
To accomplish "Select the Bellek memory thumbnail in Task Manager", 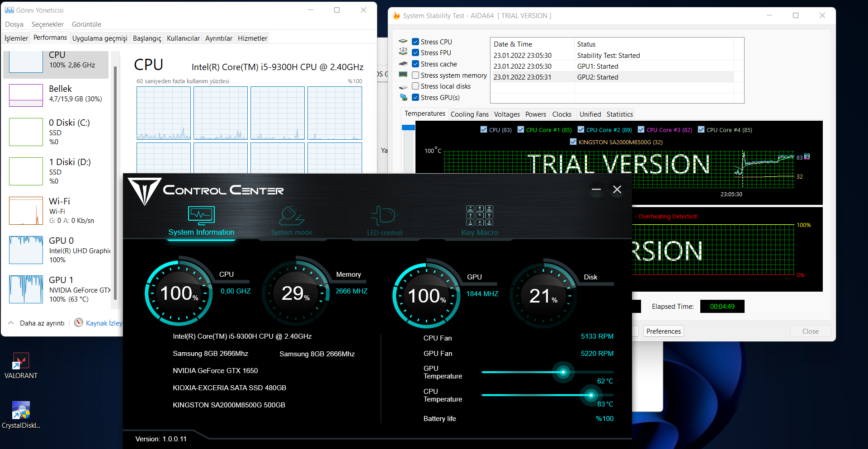I will 26,95.
